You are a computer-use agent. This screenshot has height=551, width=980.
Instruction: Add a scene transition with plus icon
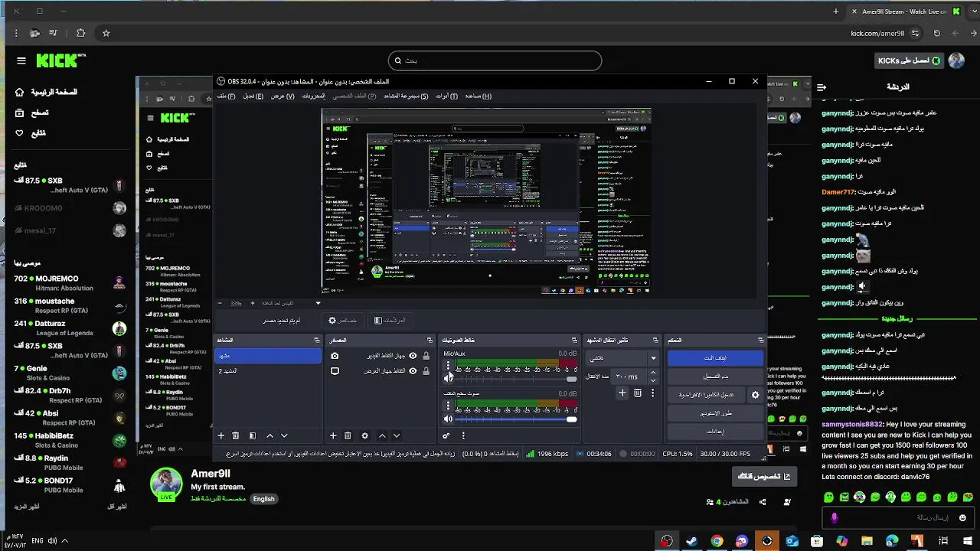click(622, 393)
